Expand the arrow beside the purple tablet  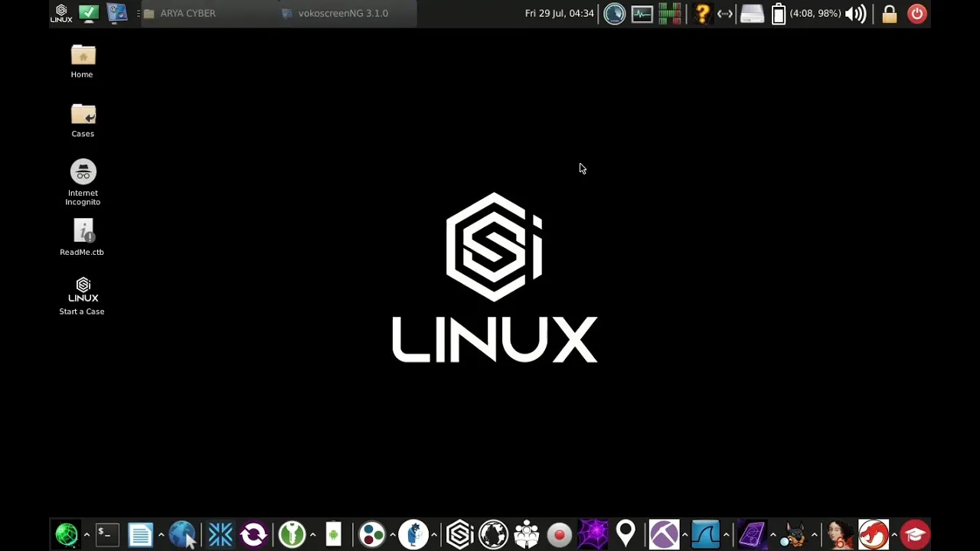pyautogui.click(x=773, y=534)
